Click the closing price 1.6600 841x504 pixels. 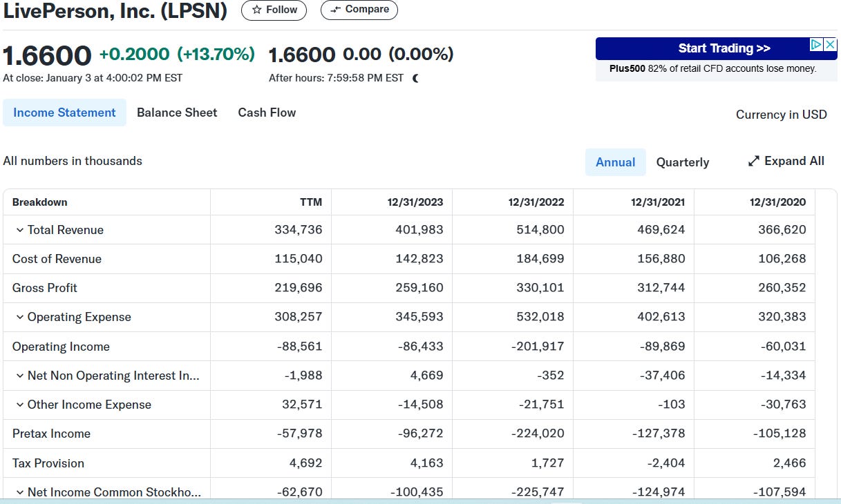tap(47, 56)
